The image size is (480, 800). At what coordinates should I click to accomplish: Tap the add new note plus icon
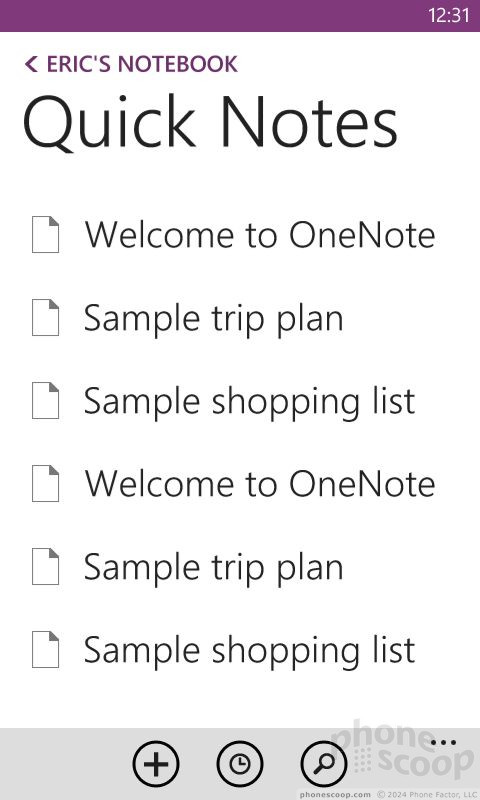156,764
